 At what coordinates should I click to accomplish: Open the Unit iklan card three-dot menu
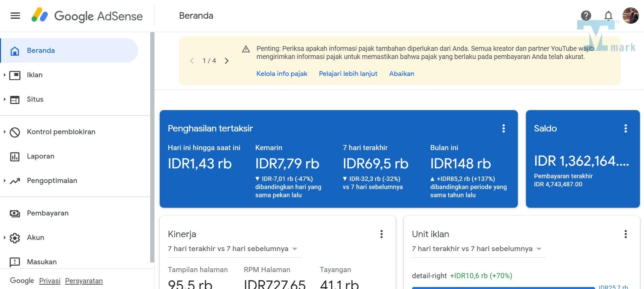tap(625, 234)
